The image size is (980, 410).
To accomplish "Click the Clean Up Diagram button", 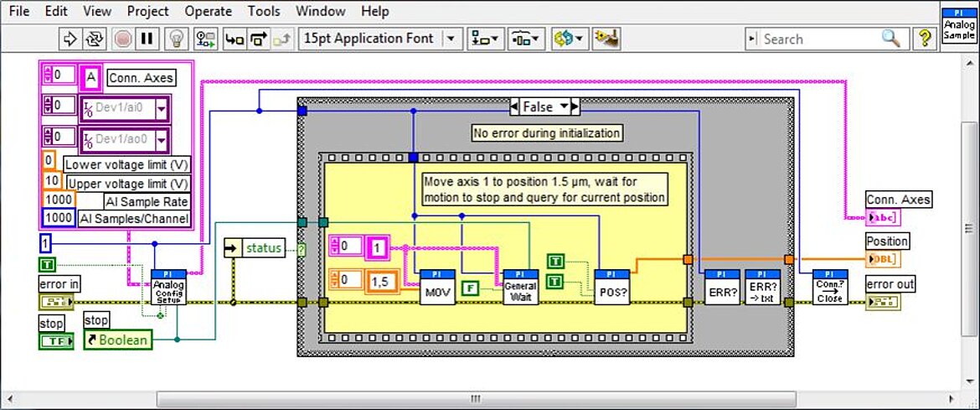I will pyautogui.click(x=605, y=39).
